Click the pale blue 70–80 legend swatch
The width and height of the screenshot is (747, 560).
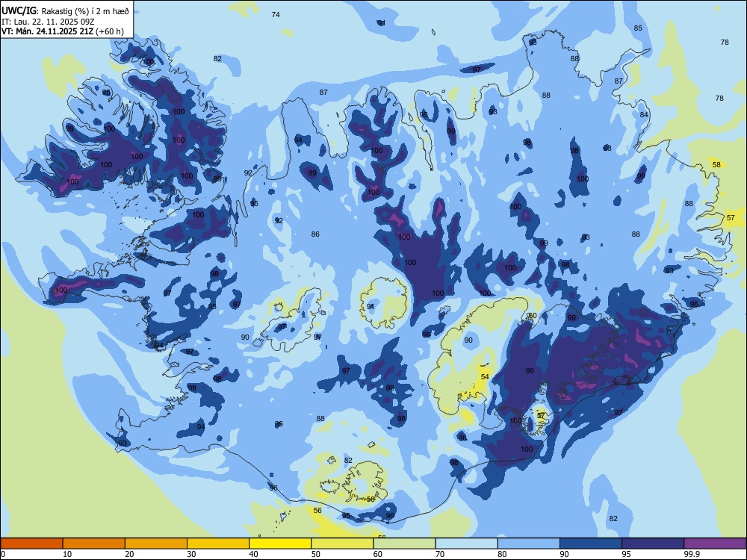tap(466, 544)
